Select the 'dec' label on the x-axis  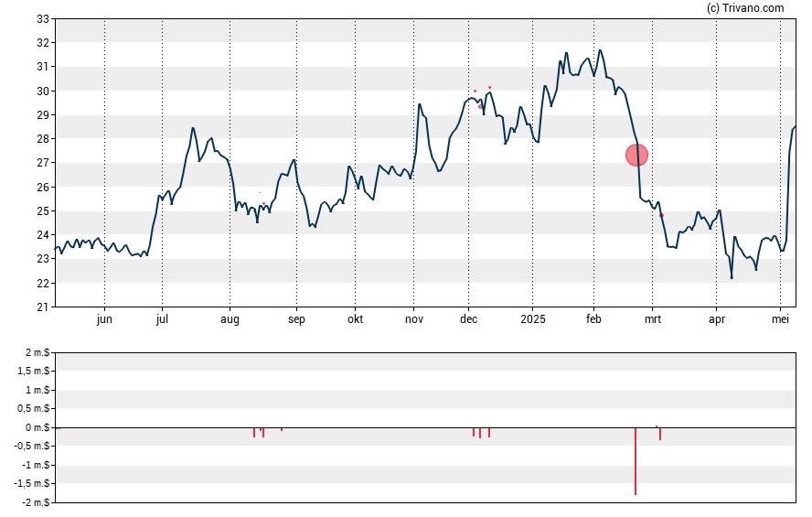coord(469,319)
